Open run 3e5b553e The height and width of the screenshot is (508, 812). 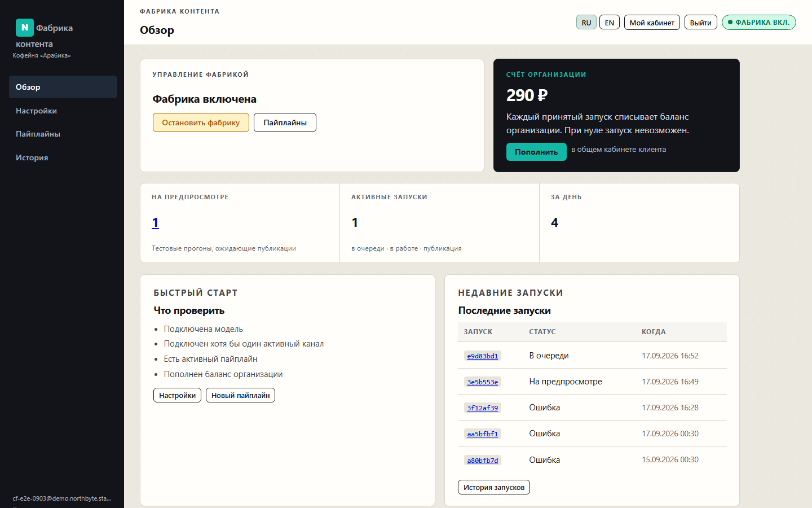click(x=483, y=382)
